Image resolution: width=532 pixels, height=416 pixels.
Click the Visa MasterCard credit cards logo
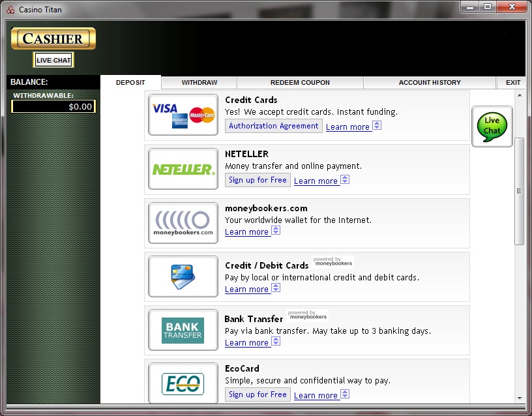coord(183,115)
